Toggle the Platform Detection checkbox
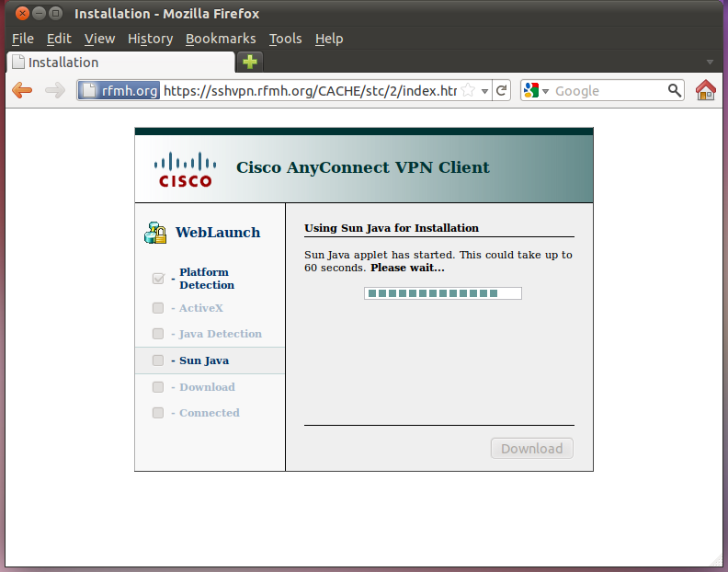The image size is (728, 572). pos(158,279)
